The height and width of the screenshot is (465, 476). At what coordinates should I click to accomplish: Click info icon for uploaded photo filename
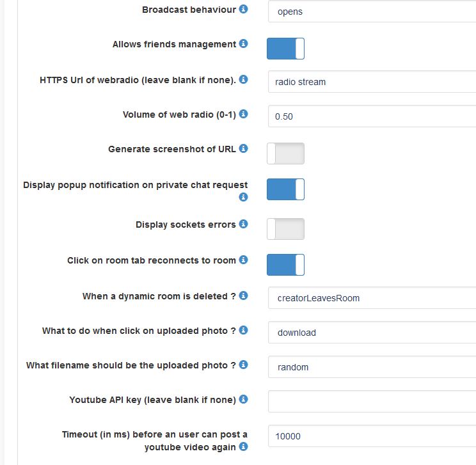[243, 365]
